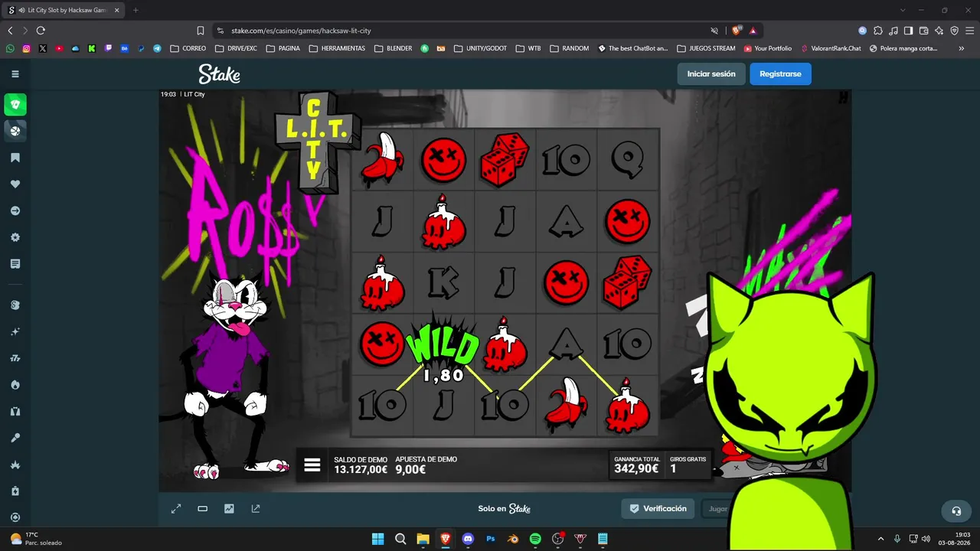Open Spotify from taskbar
The image size is (980, 551).
(x=535, y=539)
